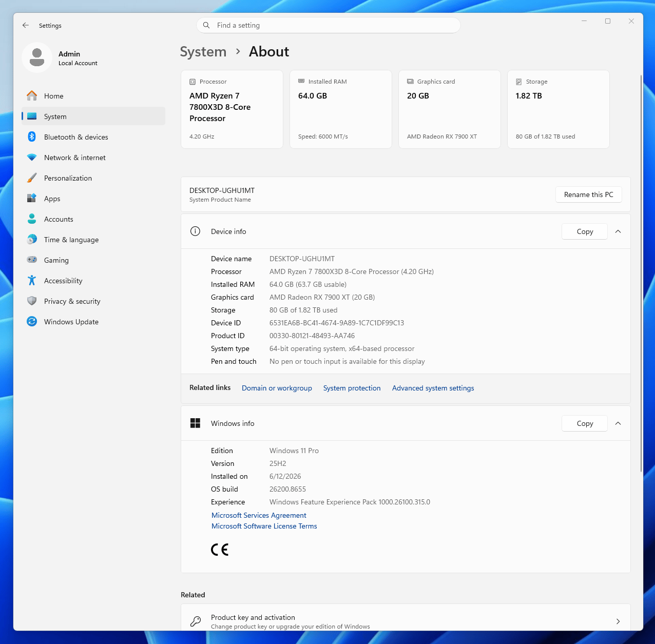The image size is (655, 644).
Task: Click the Network wifi icon
Action: click(x=32, y=158)
